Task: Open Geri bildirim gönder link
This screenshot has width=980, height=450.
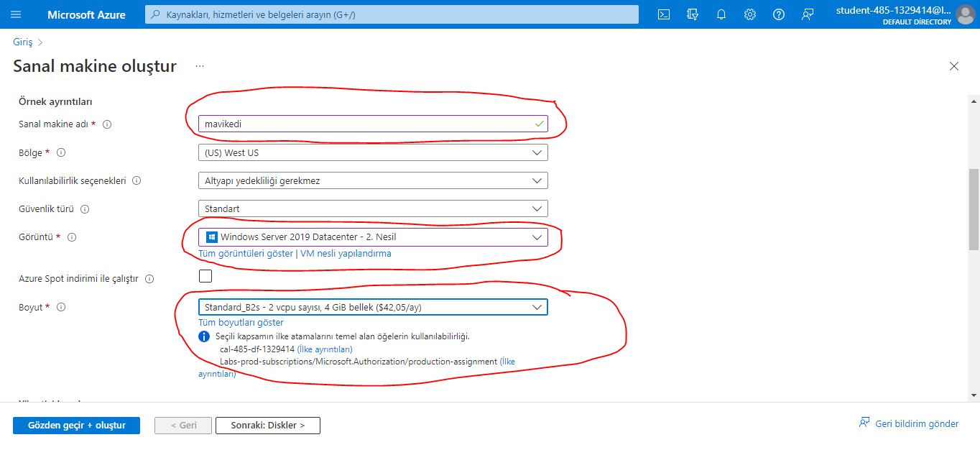Action: (x=909, y=423)
